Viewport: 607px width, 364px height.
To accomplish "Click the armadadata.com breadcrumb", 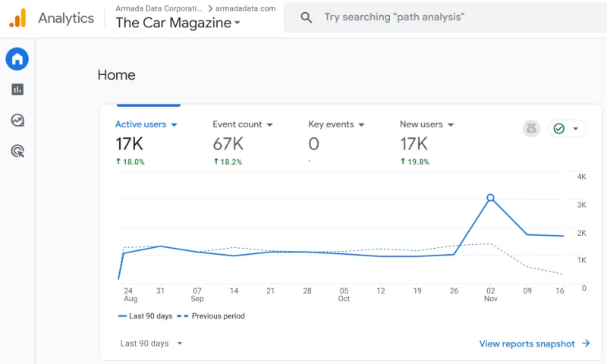I will coord(245,8).
